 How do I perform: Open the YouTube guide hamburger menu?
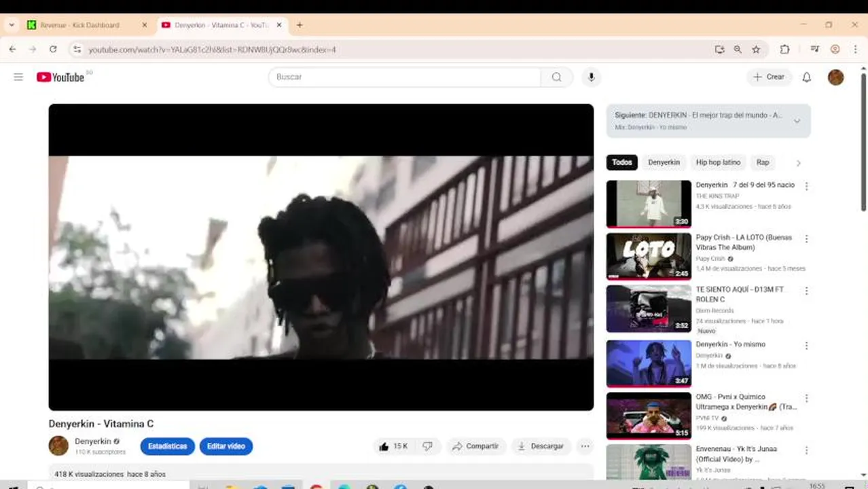coord(18,77)
